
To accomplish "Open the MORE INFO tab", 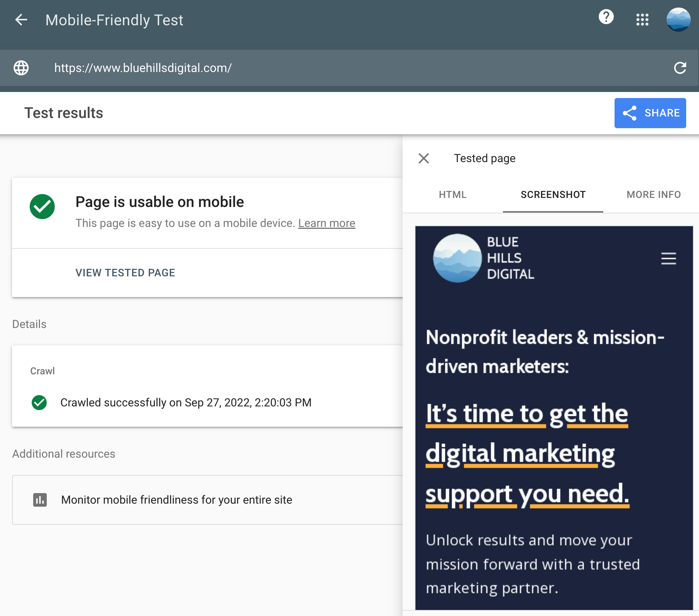I will [654, 195].
